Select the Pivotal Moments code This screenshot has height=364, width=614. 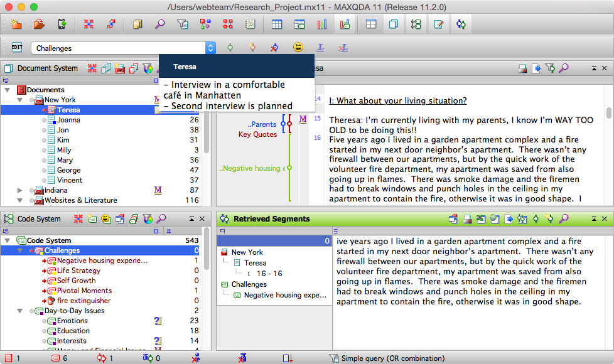click(85, 291)
